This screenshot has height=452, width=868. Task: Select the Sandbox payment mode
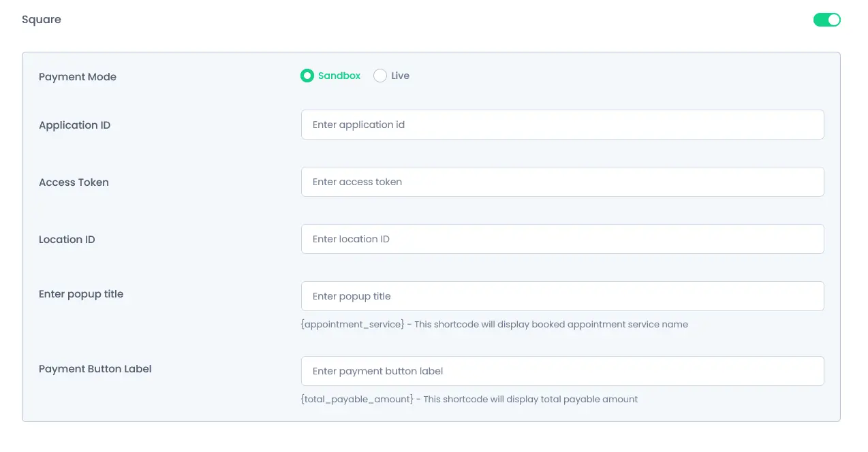pos(330,76)
